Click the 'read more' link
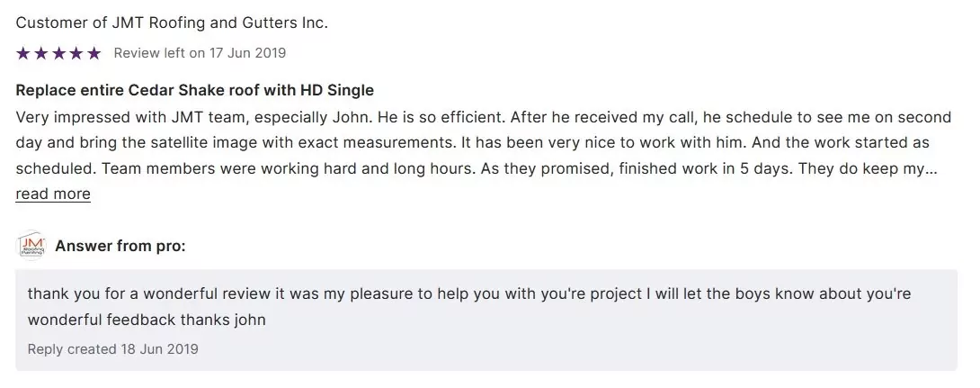This screenshot has height=388, width=980. click(x=53, y=194)
